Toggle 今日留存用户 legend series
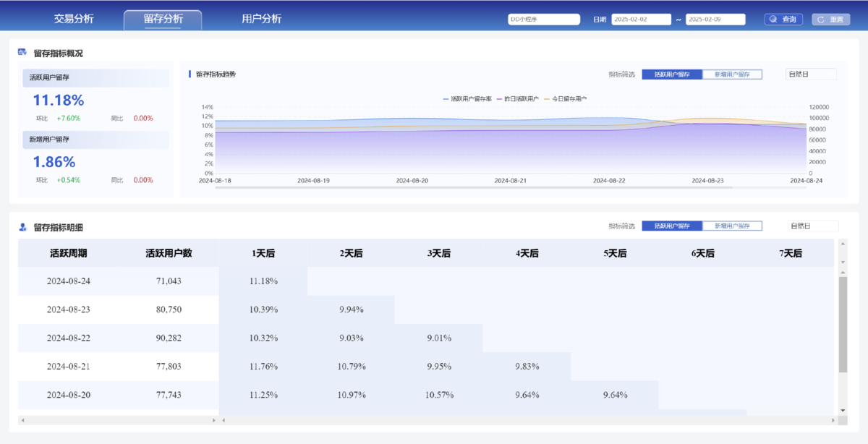 pos(565,98)
